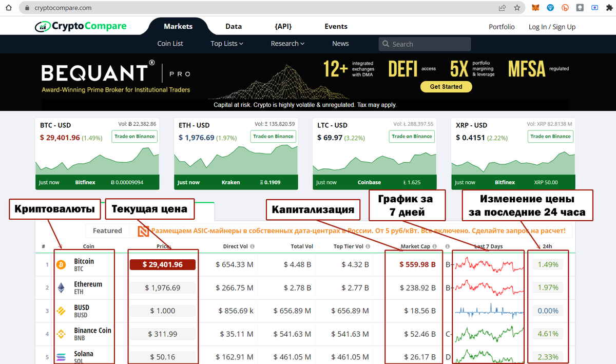Open the LTC - USD chart card

[x=375, y=154]
